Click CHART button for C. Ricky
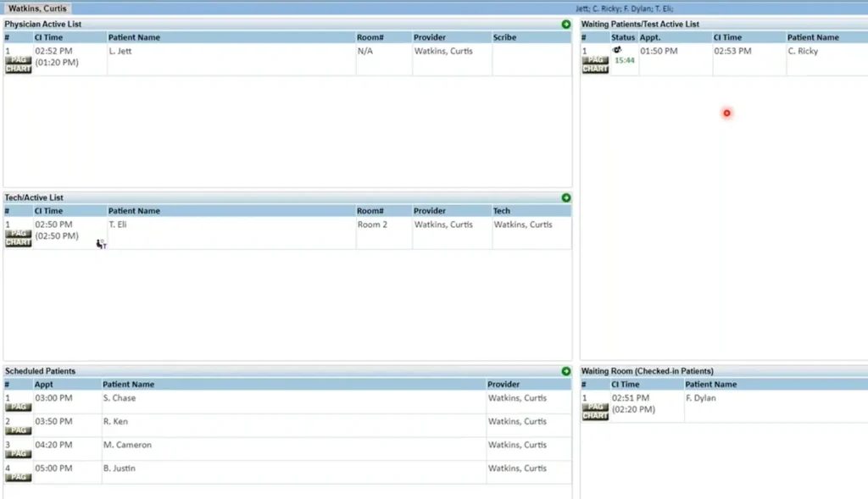 595,69
